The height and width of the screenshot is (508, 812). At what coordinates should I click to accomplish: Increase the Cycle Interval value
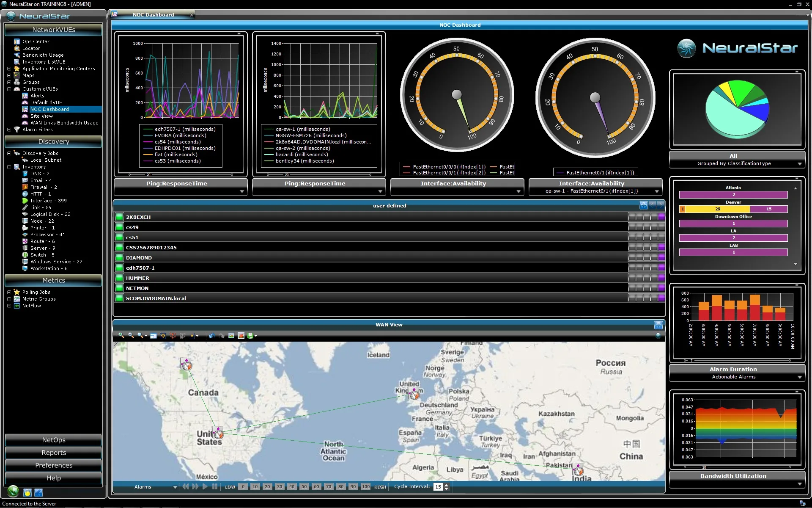point(447,485)
